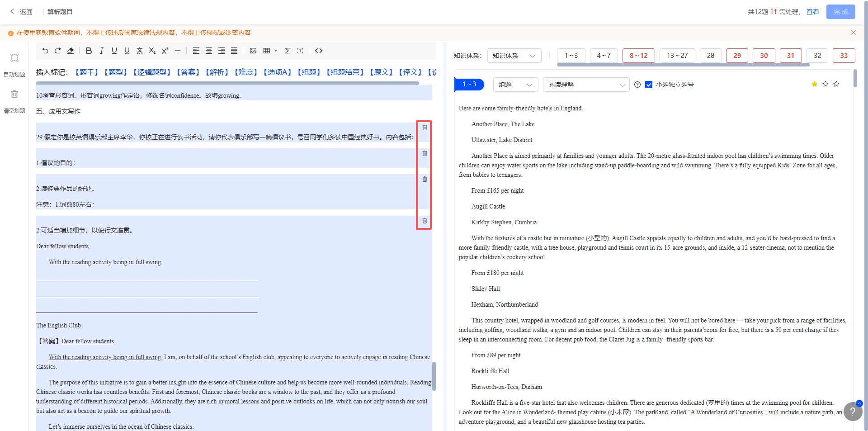Switch to question tab 33
The image size is (868, 431).
click(844, 56)
